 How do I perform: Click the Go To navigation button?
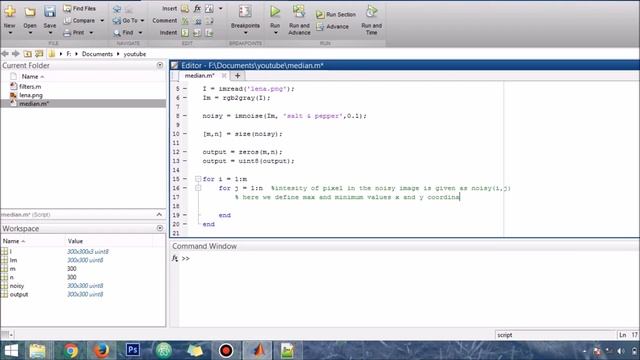pos(126,20)
